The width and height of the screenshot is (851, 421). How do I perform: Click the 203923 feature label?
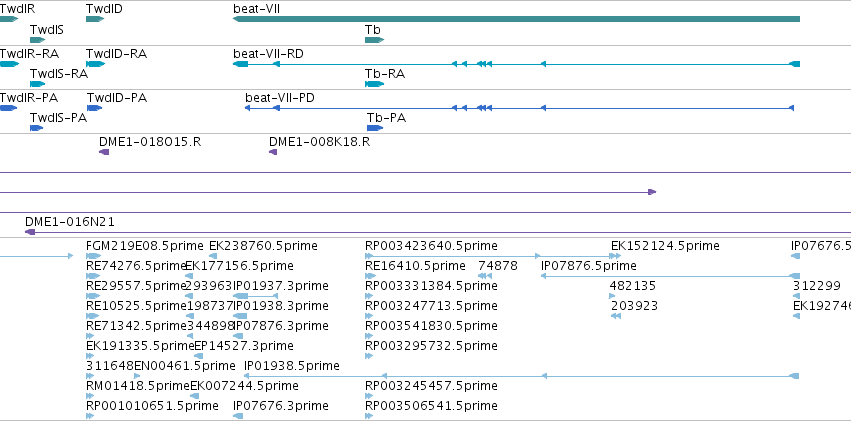coord(634,306)
